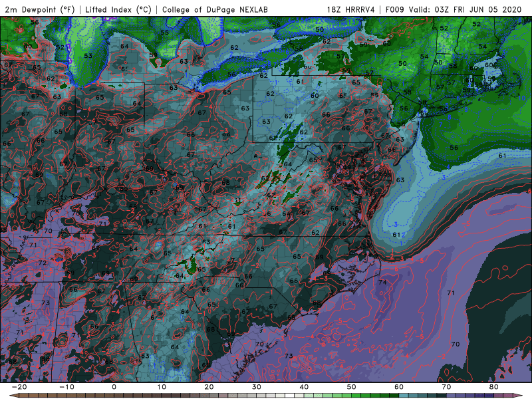Click the '60' colorbar scale label
This screenshot has width=532, height=399.
point(399,387)
